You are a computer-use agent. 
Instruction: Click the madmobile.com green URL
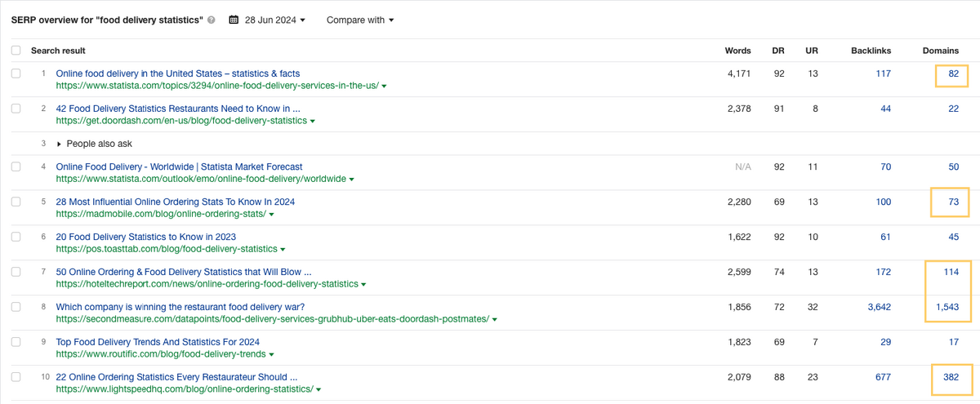coord(161,214)
